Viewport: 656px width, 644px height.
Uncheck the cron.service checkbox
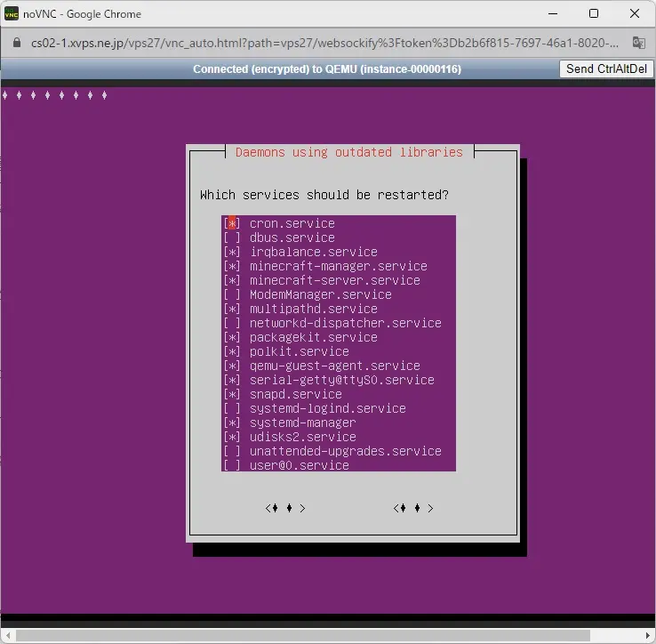pos(232,223)
